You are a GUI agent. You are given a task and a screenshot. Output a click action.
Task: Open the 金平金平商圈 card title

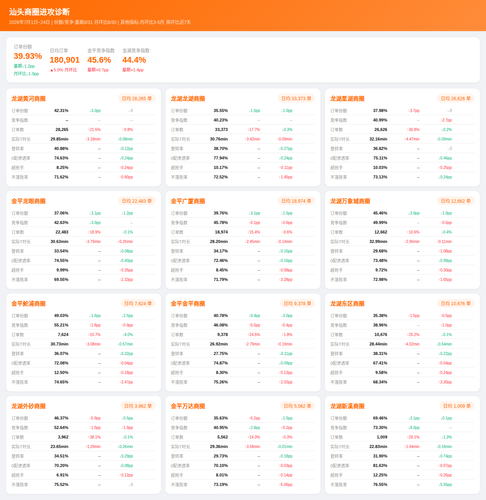[188, 304]
